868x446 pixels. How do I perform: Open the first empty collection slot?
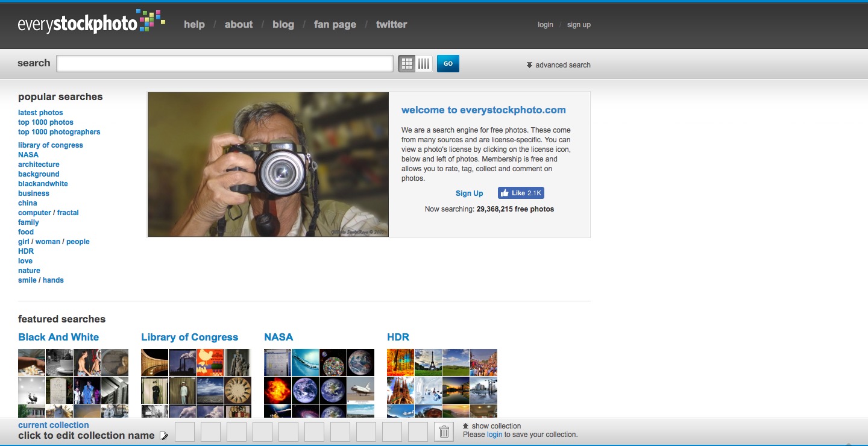coord(184,432)
